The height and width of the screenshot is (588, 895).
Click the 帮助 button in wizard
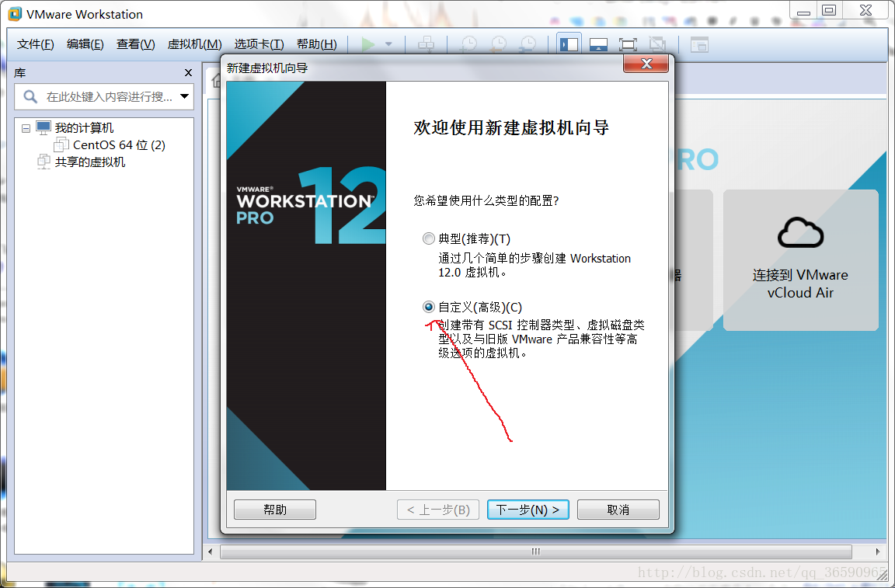point(274,510)
